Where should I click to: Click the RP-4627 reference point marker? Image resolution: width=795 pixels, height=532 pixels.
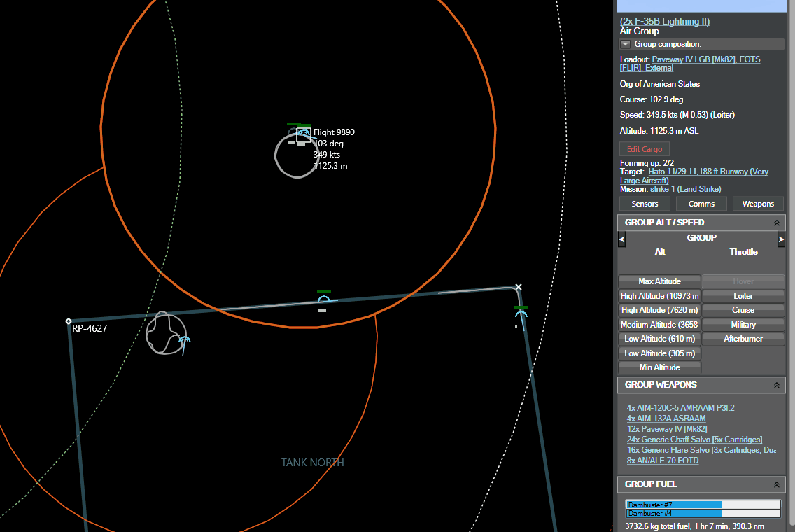(69, 321)
